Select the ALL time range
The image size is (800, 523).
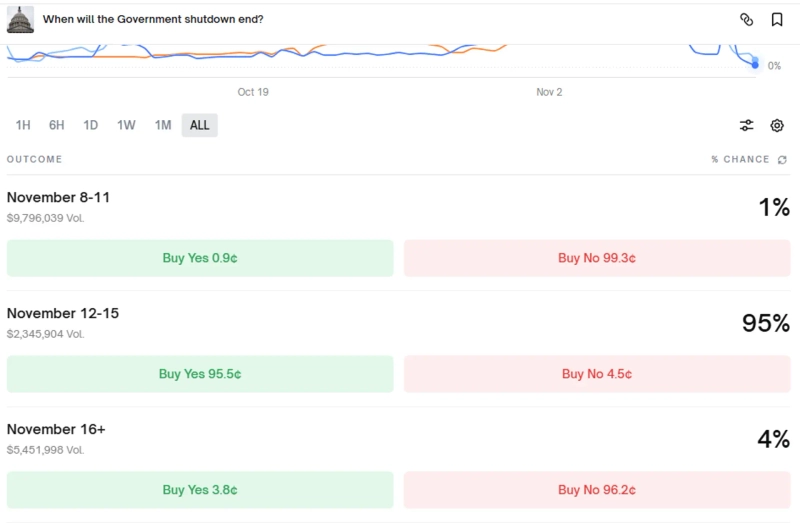point(200,125)
